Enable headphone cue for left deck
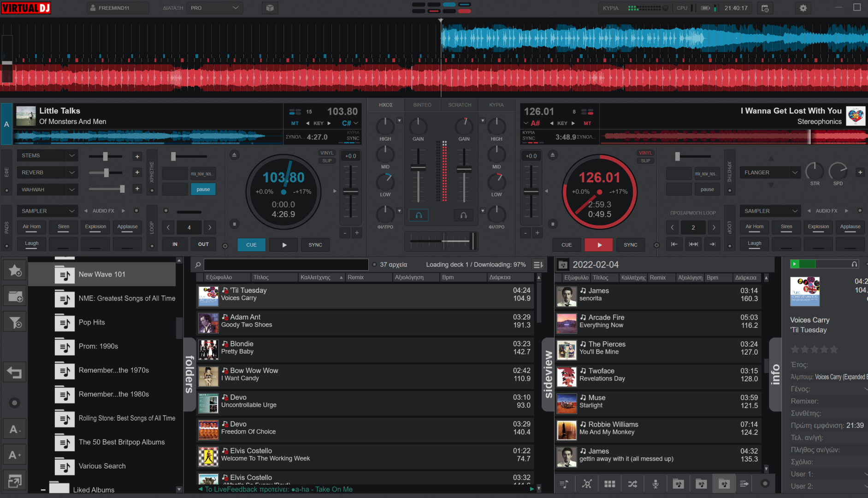Image resolution: width=868 pixels, height=498 pixels. pyautogui.click(x=419, y=215)
